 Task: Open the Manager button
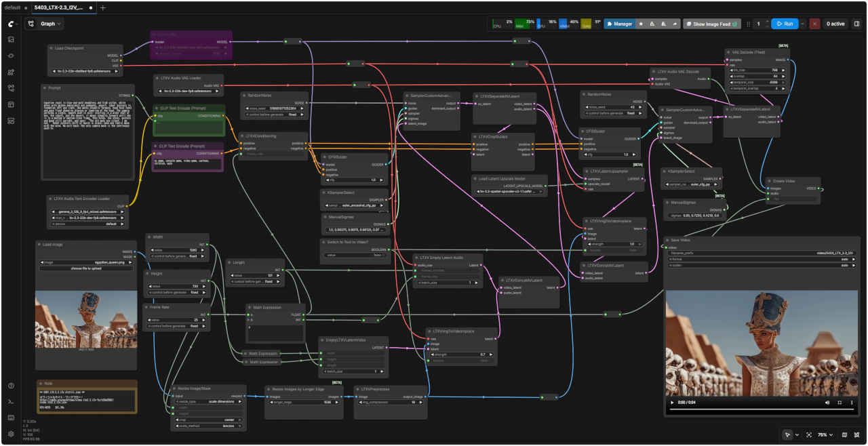point(619,24)
